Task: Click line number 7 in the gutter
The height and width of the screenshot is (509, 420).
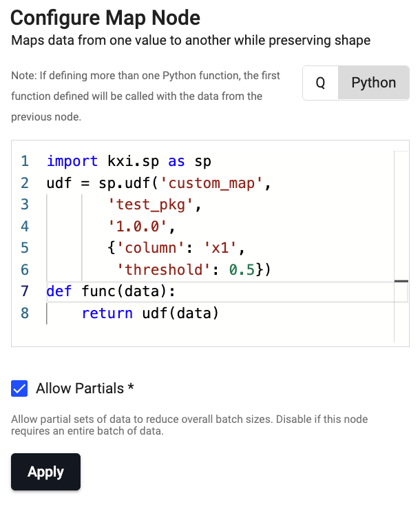Action: 25,291
